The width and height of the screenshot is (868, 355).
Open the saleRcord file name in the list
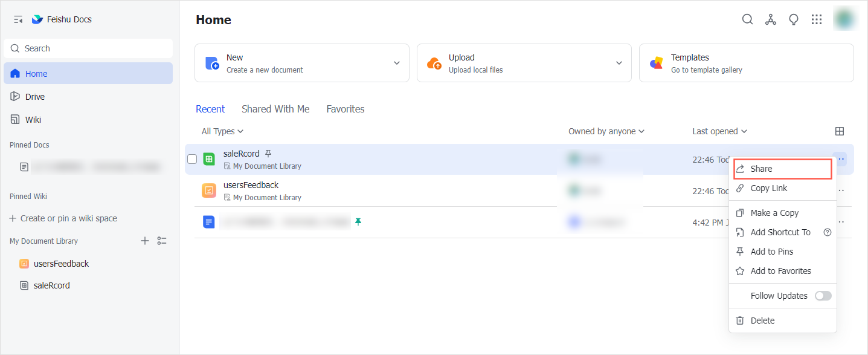click(x=242, y=154)
